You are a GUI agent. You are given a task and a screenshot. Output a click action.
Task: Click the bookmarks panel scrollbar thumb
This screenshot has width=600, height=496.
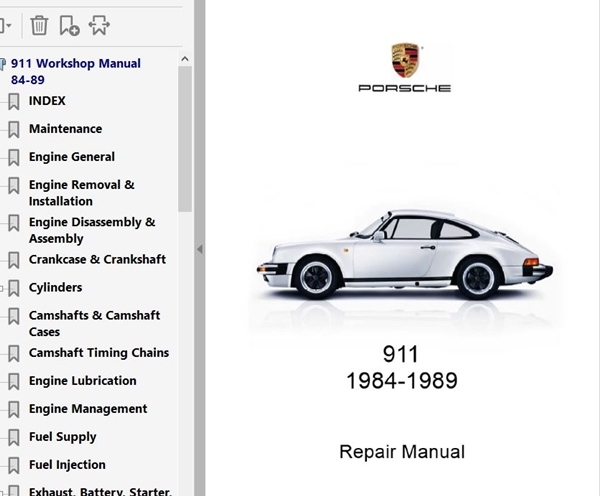[185, 139]
